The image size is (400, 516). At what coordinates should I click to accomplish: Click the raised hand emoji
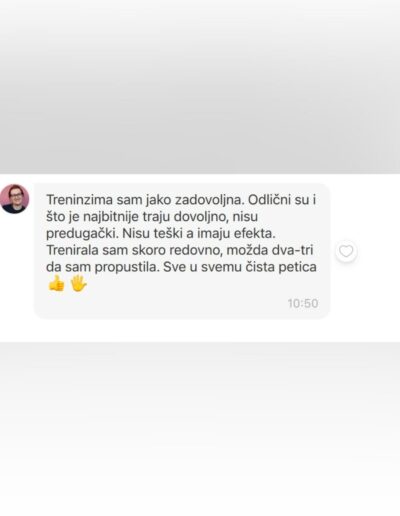tap(79, 284)
